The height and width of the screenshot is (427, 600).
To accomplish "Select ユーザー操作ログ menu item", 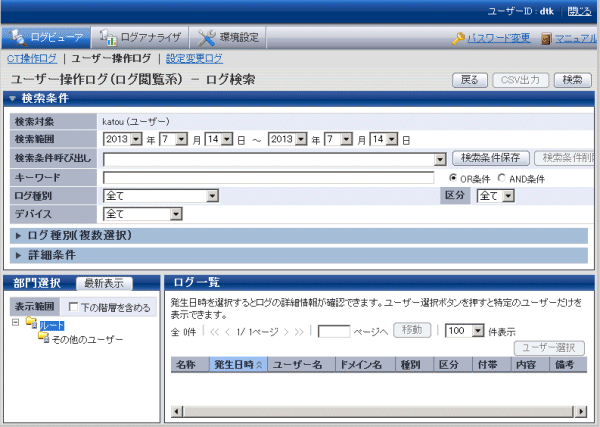I will point(111,59).
